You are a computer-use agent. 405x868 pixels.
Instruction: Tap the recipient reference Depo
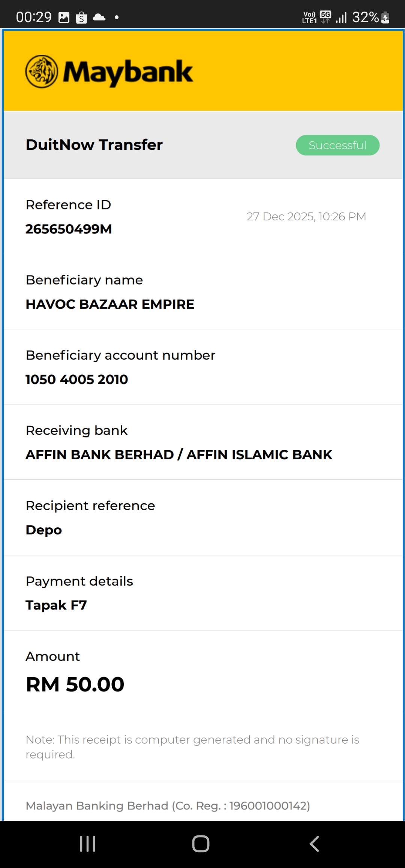(44, 530)
